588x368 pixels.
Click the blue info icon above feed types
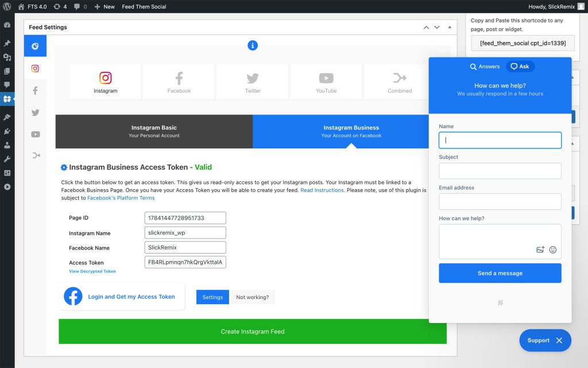(253, 45)
